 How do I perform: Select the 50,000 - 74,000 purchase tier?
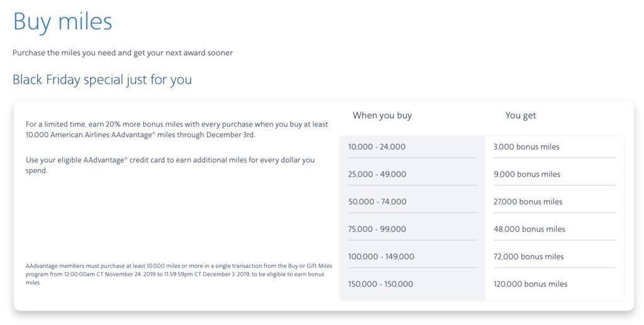pyautogui.click(x=377, y=202)
